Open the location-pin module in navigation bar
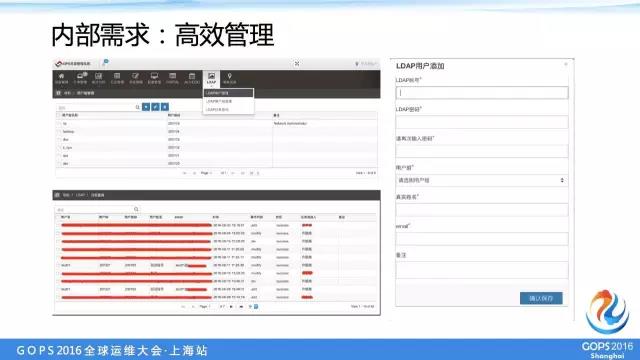This screenshot has width=640, height=360. click(x=229, y=78)
